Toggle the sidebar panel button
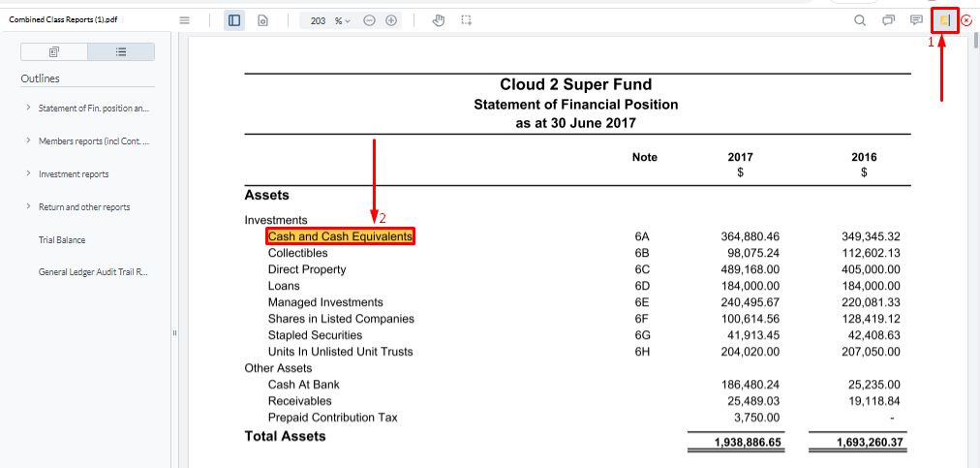Screen dimensions: 980x468 click(234, 20)
